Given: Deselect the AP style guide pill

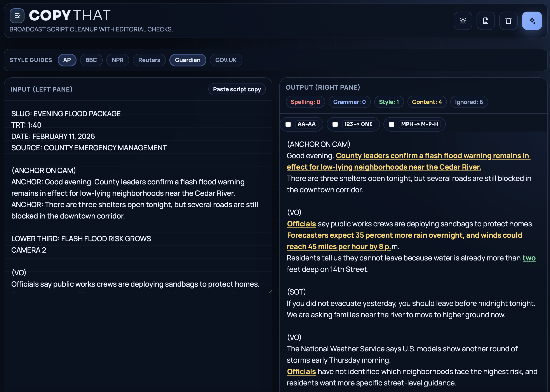Looking at the screenshot, I should point(67,60).
